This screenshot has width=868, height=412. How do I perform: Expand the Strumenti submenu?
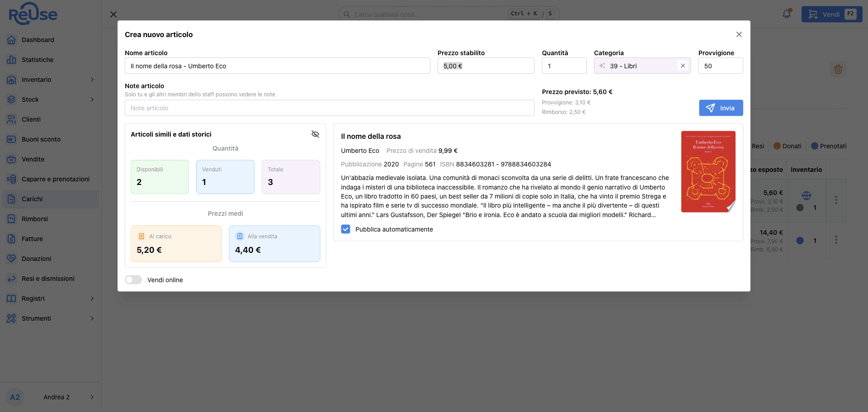[92, 318]
